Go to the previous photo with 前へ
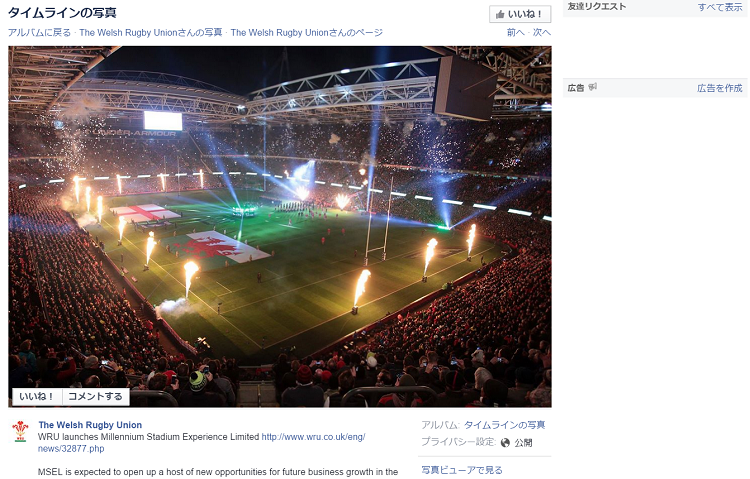This screenshot has height=479, width=750. (516, 33)
